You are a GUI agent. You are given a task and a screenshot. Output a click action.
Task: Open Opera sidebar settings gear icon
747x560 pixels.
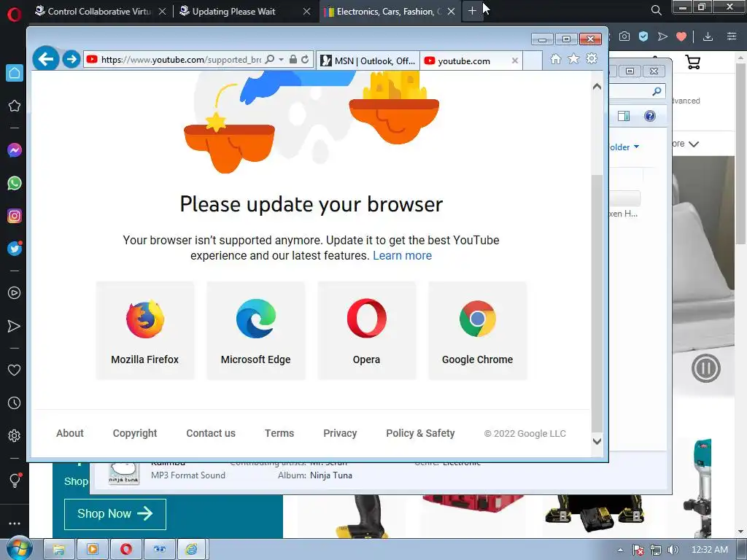pyautogui.click(x=15, y=436)
